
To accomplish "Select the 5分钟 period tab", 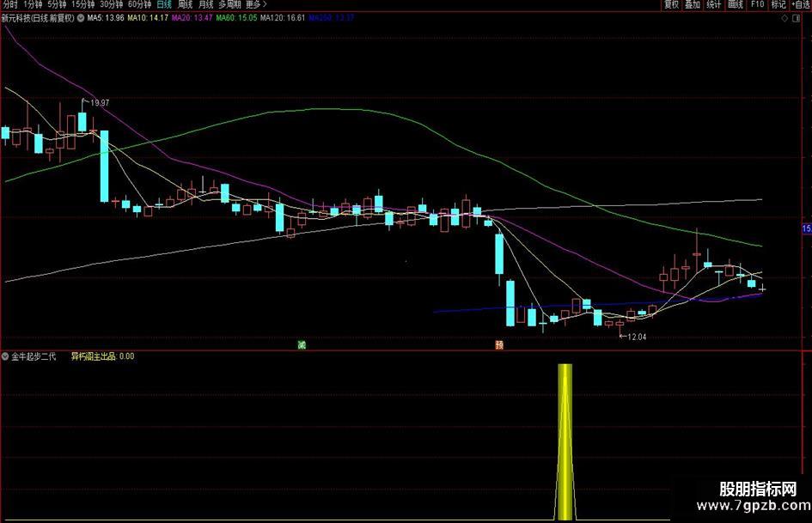I will tap(57, 4).
